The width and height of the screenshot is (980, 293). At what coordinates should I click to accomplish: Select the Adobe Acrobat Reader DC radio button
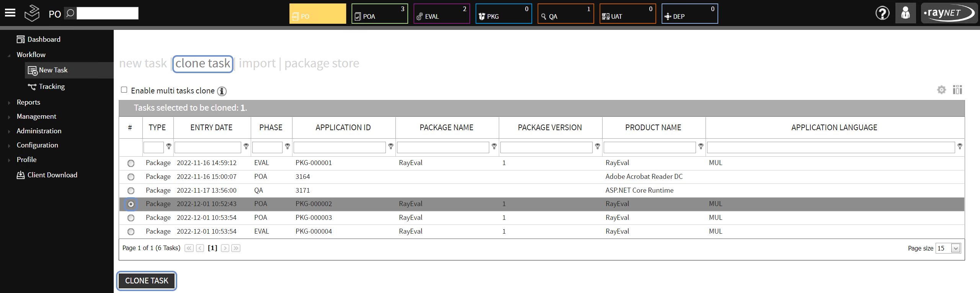[x=131, y=177]
